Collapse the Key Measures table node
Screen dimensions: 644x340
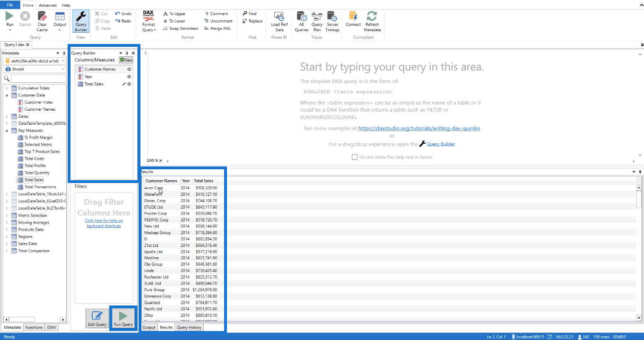(7, 131)
